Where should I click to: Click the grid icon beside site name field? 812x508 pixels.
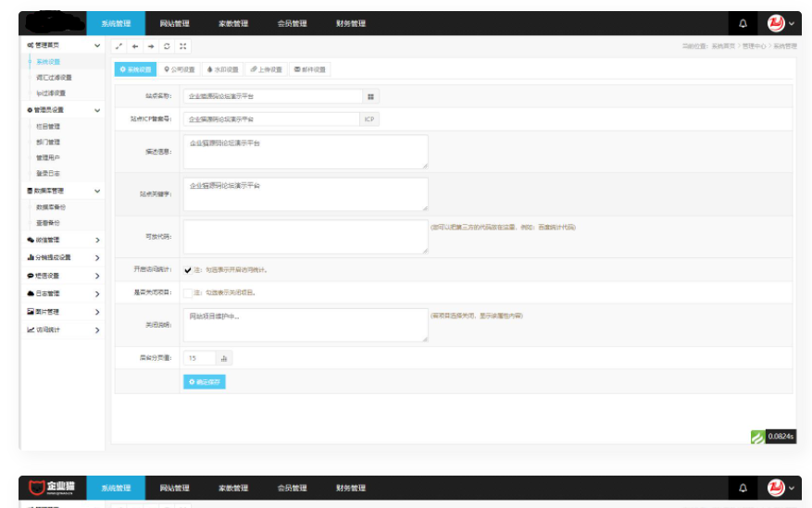[x=370, y=95]
